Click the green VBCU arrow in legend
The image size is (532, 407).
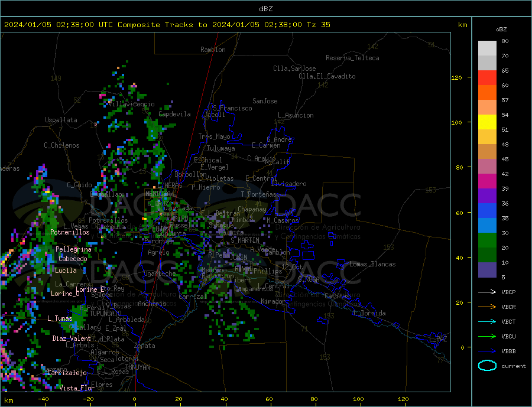coord(488,337)
